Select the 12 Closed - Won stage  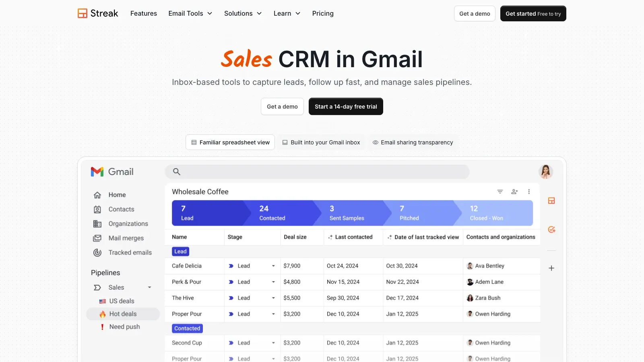click(493, 213)
